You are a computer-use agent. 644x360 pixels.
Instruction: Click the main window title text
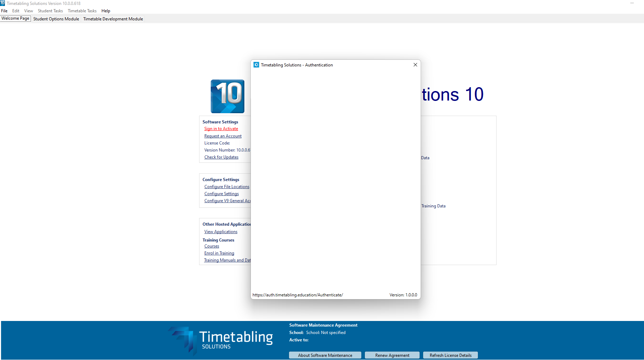44,4
